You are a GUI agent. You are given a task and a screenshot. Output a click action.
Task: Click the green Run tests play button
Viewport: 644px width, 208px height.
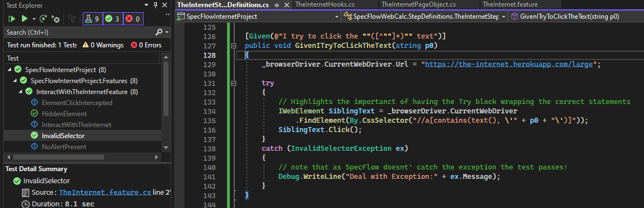pyautogui.click(x=24, y=19)
